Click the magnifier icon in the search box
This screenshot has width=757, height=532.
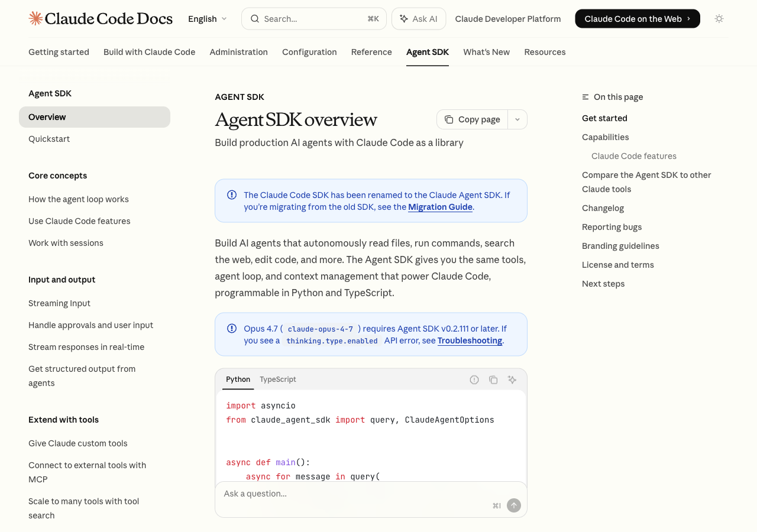tap(255, 19)
